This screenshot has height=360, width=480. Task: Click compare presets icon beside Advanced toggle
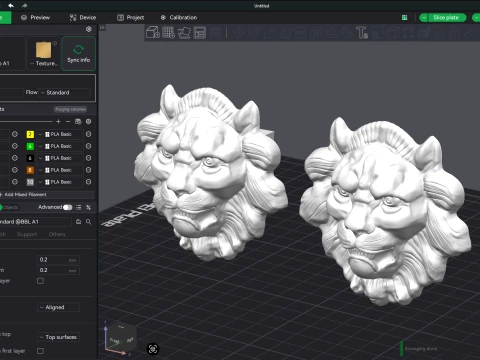click(89, 207)
